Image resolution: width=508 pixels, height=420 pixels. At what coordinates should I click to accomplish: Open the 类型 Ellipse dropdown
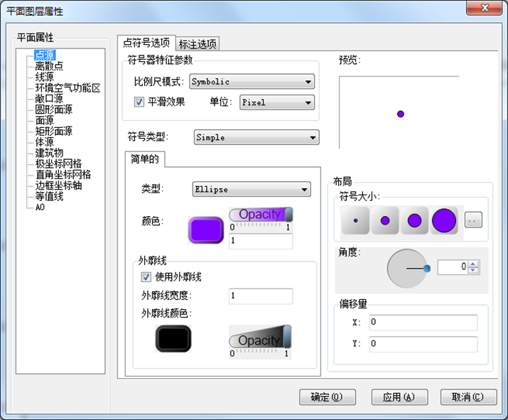coord(252,189)
